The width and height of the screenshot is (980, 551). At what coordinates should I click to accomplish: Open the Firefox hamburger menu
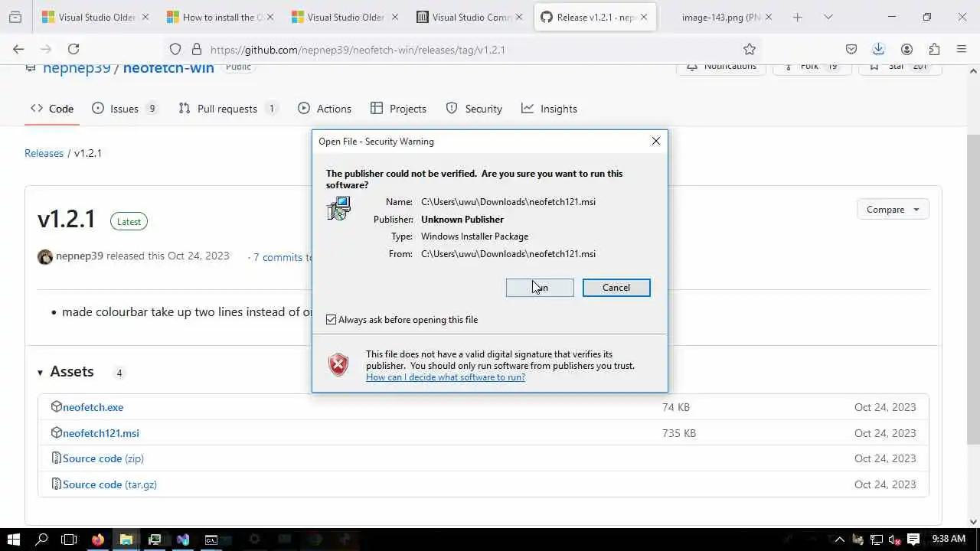(962, 49)
